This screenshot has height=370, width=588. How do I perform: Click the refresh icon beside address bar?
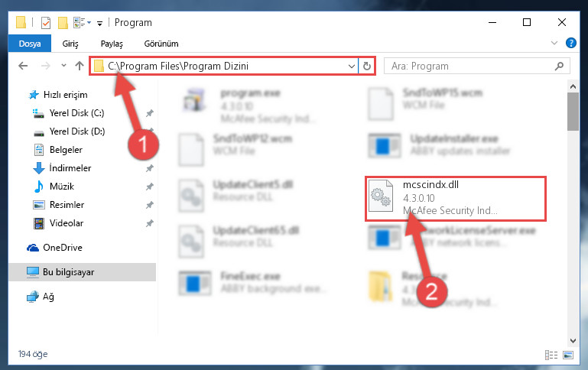pyautogui.click(x=367, y=67)
